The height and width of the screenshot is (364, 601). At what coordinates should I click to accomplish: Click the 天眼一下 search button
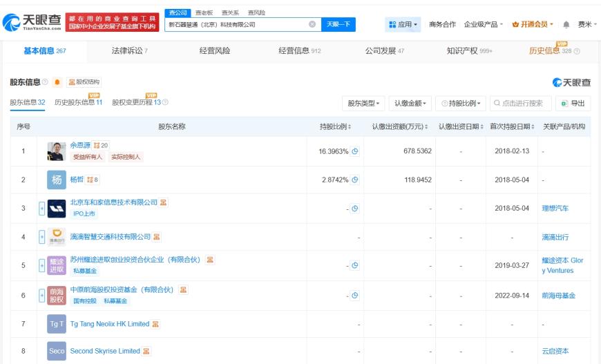click(x=338, y=25)
